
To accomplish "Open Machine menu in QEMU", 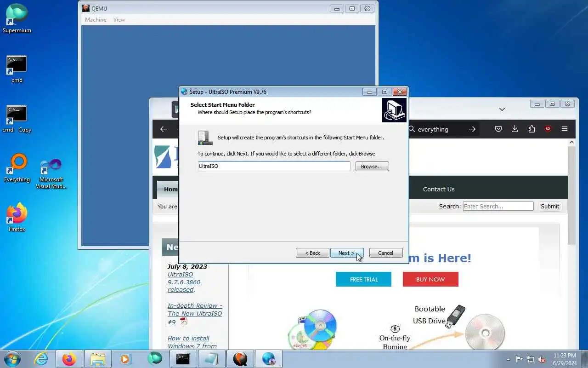I will [x=96, y=20].
